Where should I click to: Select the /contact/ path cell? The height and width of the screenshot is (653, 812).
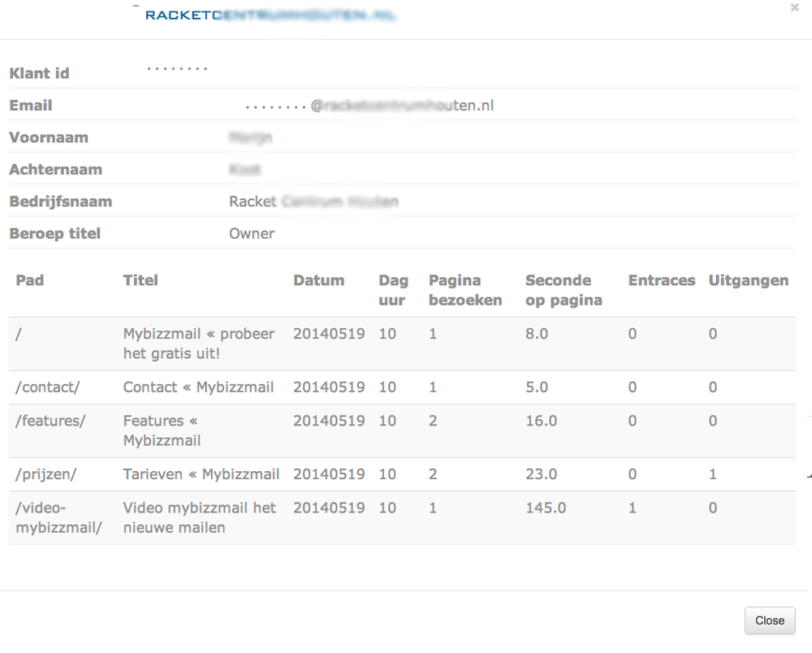point(48,387)
